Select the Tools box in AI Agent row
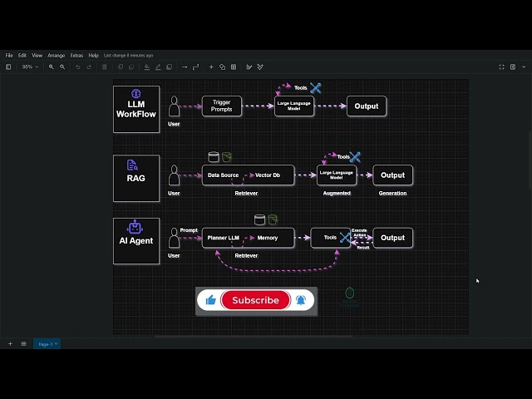The image size is (532, 399). pyautogui.click(x=330, y=238)
